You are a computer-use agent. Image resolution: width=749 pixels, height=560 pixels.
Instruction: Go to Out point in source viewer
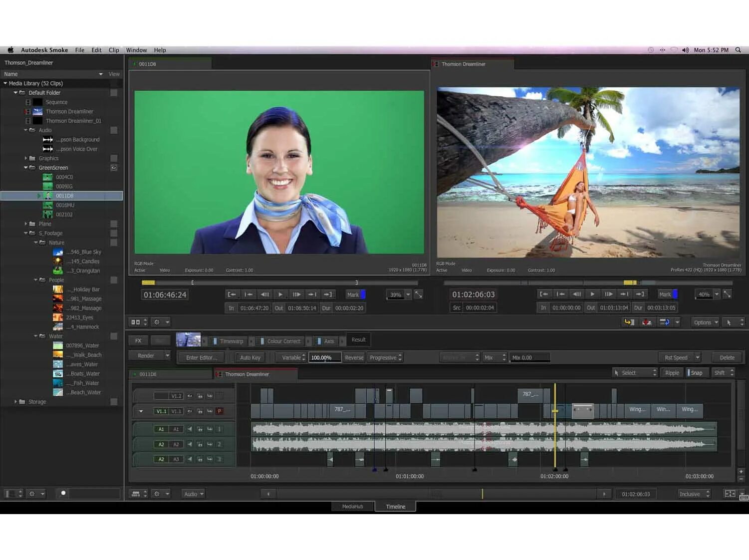[328, 294]
